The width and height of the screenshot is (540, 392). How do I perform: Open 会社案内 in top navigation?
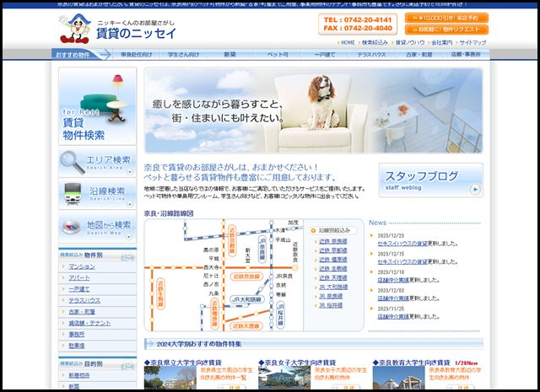pyautogui.click(x=441, y=43)
